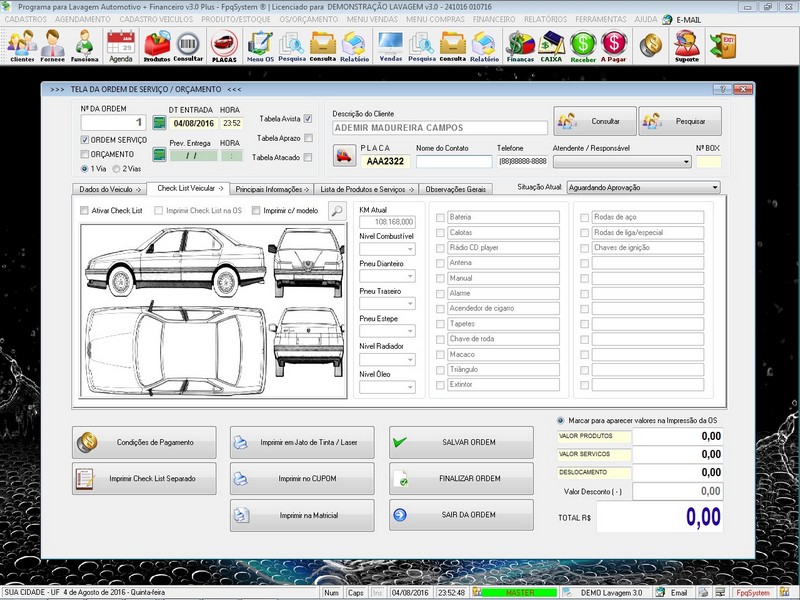The image size is (800, 600).
Task: Open the Suporte icon in toolbar
Action: pyautogui.click(x=686, y=45)
